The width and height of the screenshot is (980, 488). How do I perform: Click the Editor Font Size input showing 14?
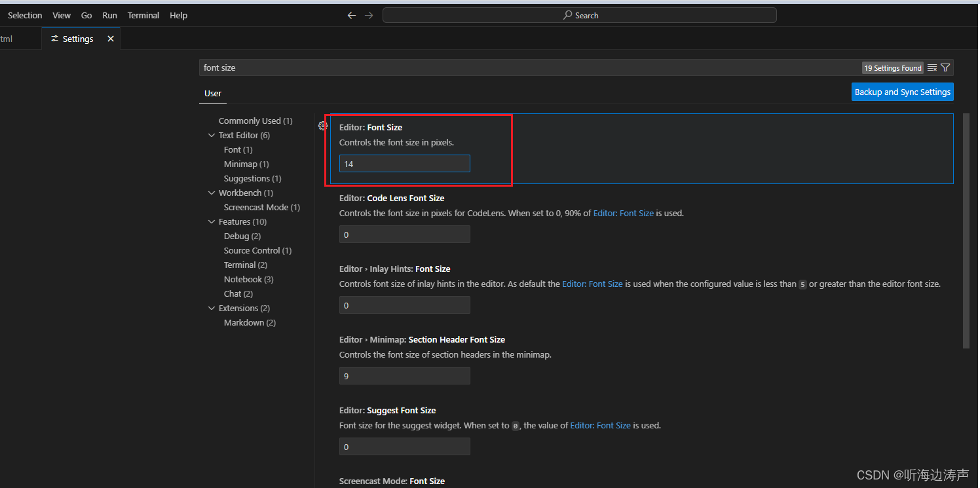click(405, 164)
